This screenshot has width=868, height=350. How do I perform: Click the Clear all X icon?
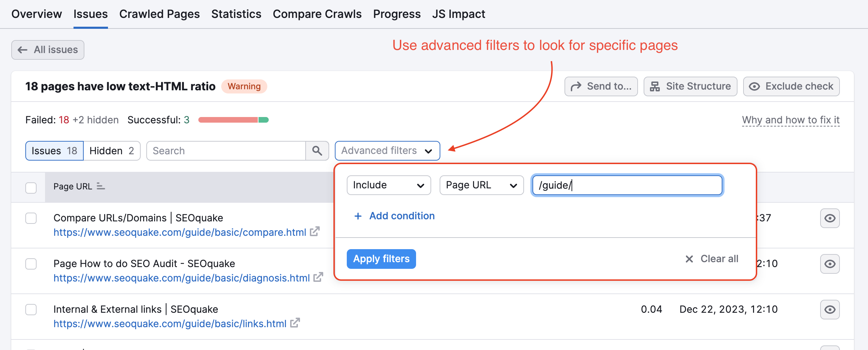[689, 259]
